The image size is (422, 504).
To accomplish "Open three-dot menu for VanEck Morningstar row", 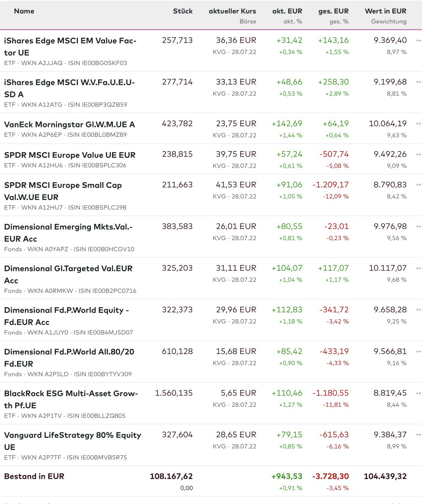I will click(x=419, y=124).
